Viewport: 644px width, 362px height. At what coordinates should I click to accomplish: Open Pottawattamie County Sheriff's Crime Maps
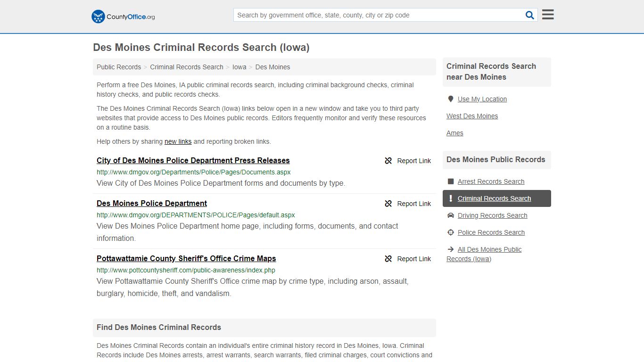pyautogui.click(x=186, y=258)
